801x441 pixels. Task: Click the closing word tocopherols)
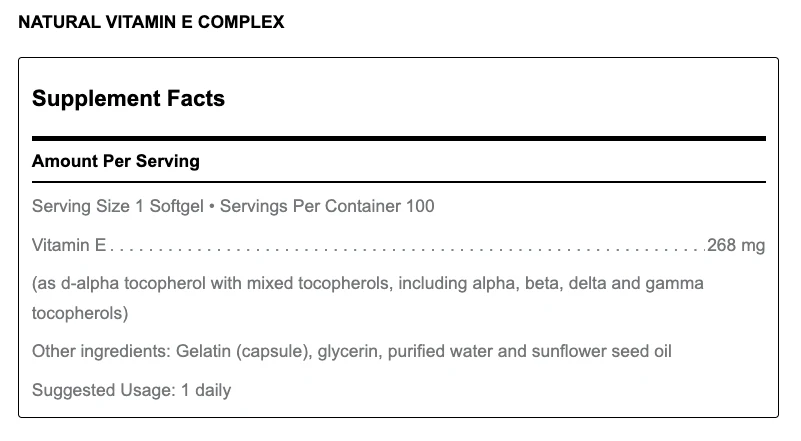pos(80,313)
